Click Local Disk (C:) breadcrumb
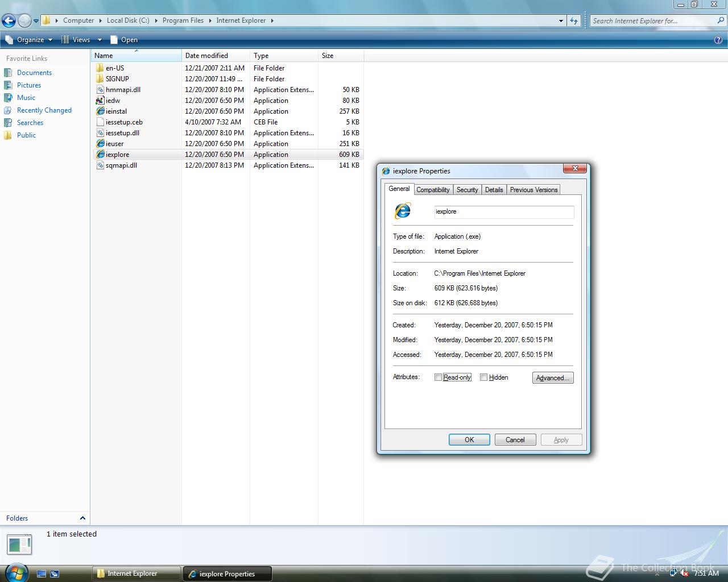The image size is (728, 582). click(128, 20)
